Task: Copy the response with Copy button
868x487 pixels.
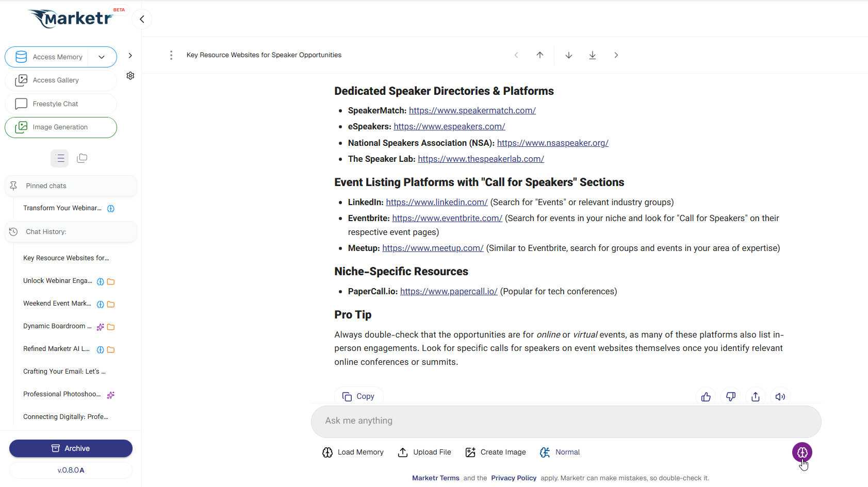Action: (x=358, y=396)
